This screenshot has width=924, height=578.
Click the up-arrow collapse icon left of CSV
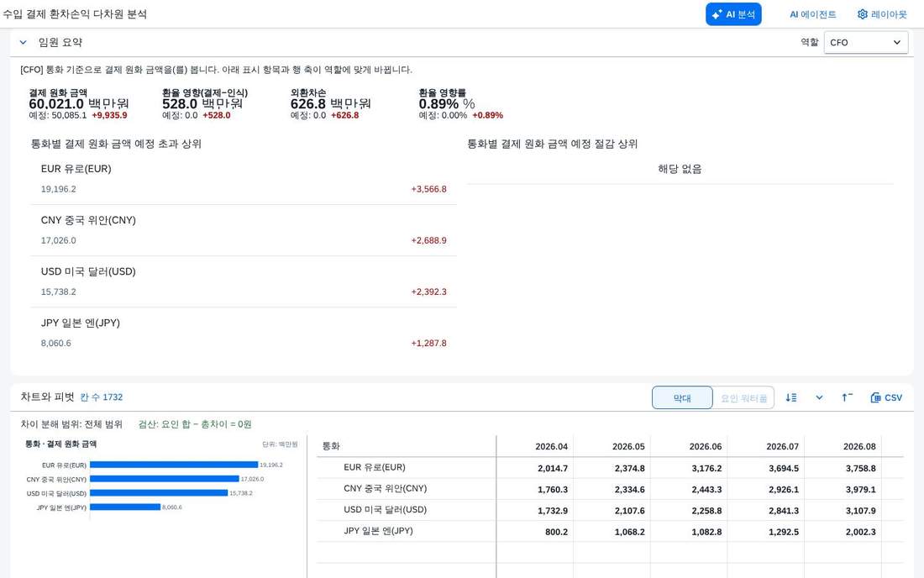pos(847,397)
